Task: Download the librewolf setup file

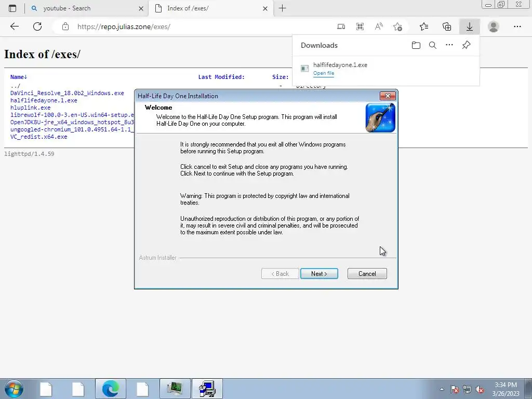Action: coord(72,115)
